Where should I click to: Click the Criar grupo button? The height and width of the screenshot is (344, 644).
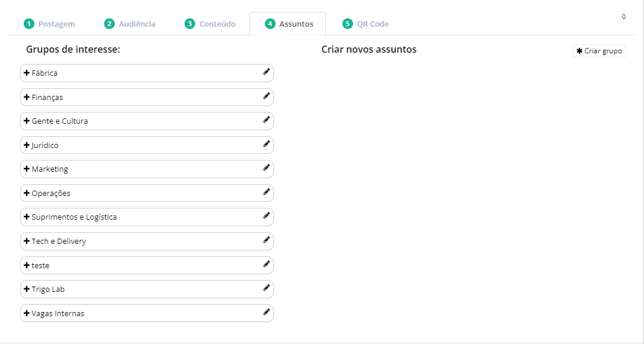click(x=598, y=51)
